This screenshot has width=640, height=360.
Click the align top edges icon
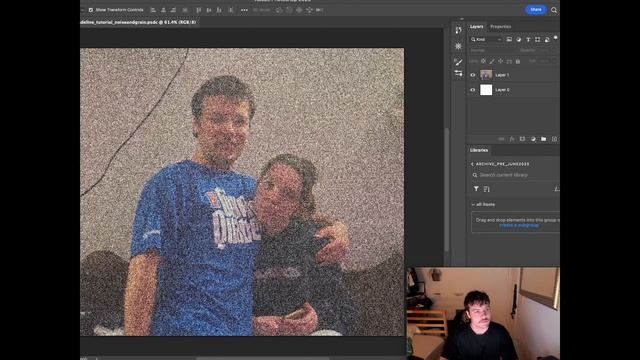point(199,10)
